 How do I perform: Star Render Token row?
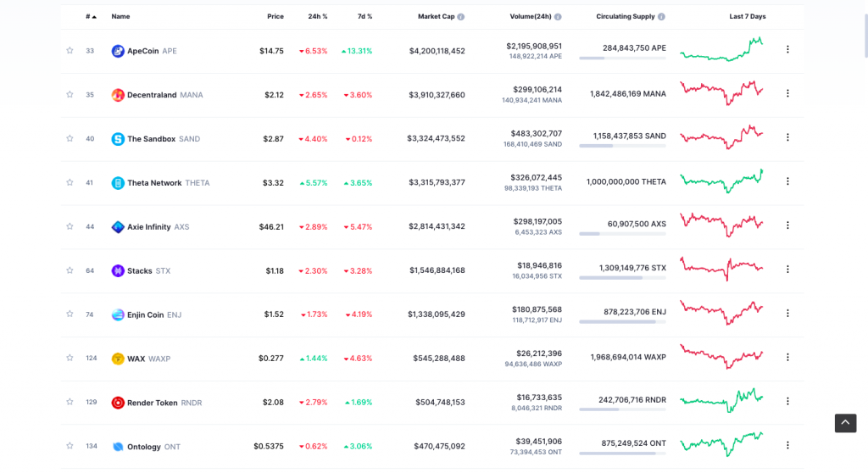click(70, 402)
